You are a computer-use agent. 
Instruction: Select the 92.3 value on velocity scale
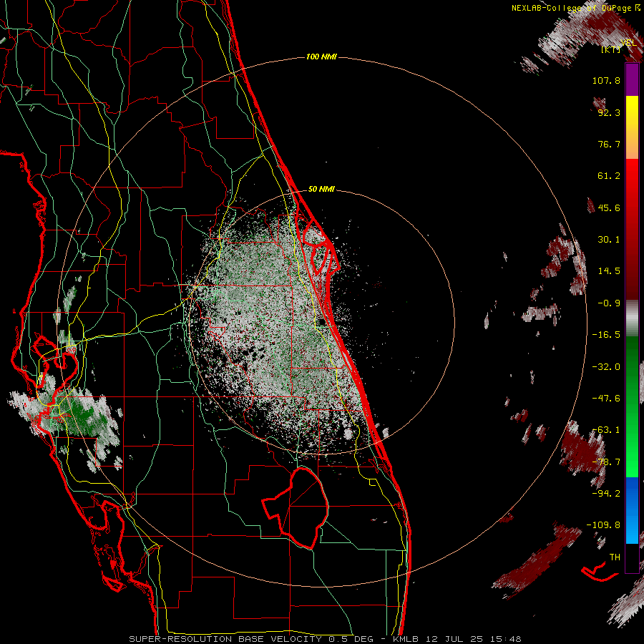609,112
